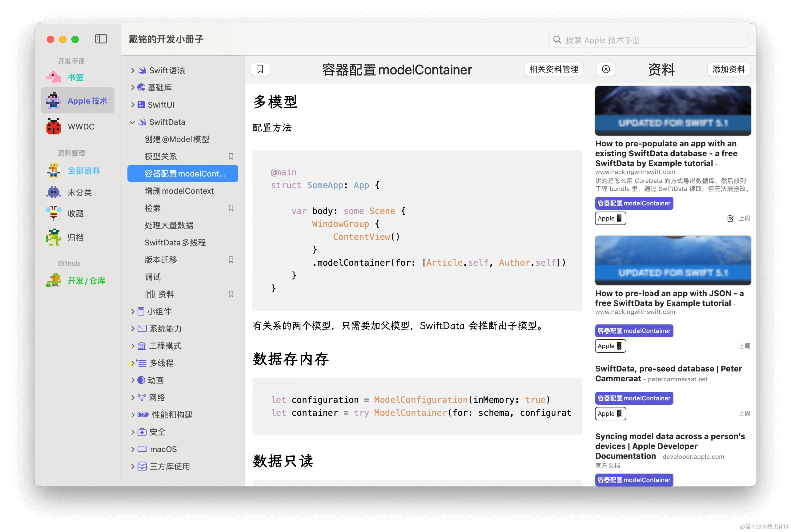Click the 开发/仓库 icon under Github
Image resolution: width=791 pixels, height=532 pixels.
(53, 280)
